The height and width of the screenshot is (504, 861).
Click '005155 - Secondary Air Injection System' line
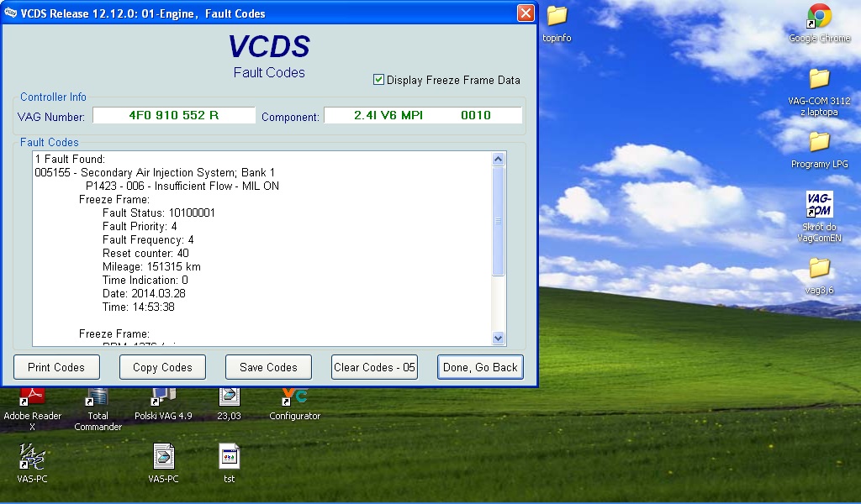click(155, 172)
